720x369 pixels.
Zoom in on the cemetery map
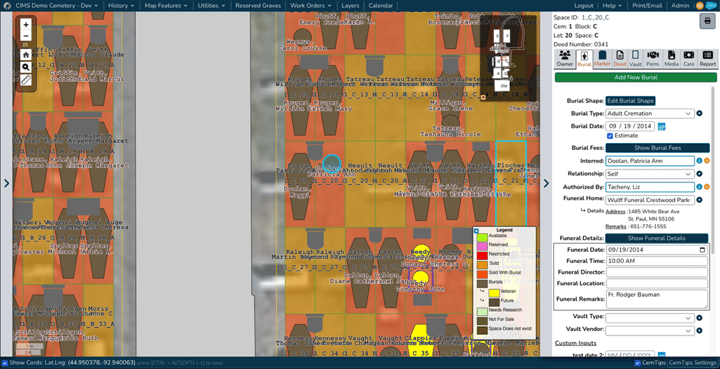[26, 25]
